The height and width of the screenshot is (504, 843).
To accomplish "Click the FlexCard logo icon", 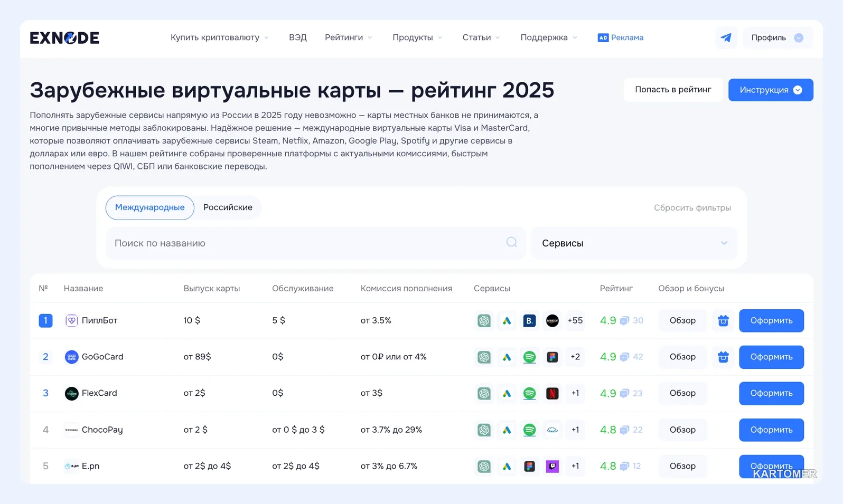I will pos(71,393).
